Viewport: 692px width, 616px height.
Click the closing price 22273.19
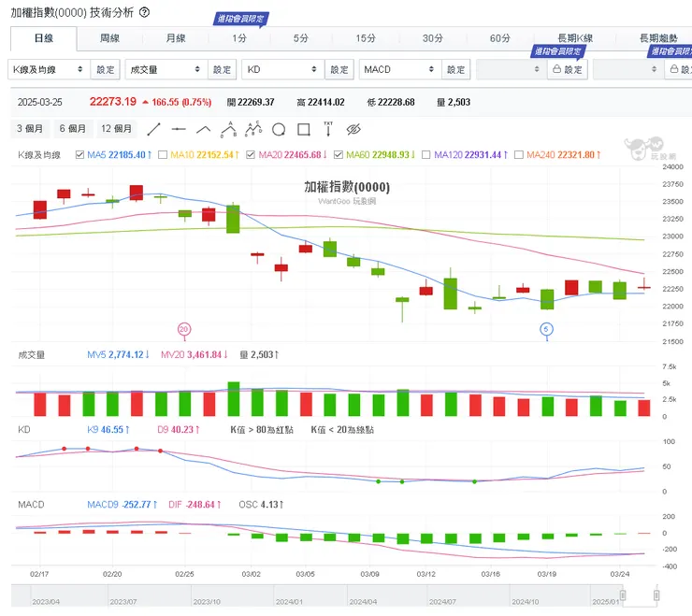113,102
